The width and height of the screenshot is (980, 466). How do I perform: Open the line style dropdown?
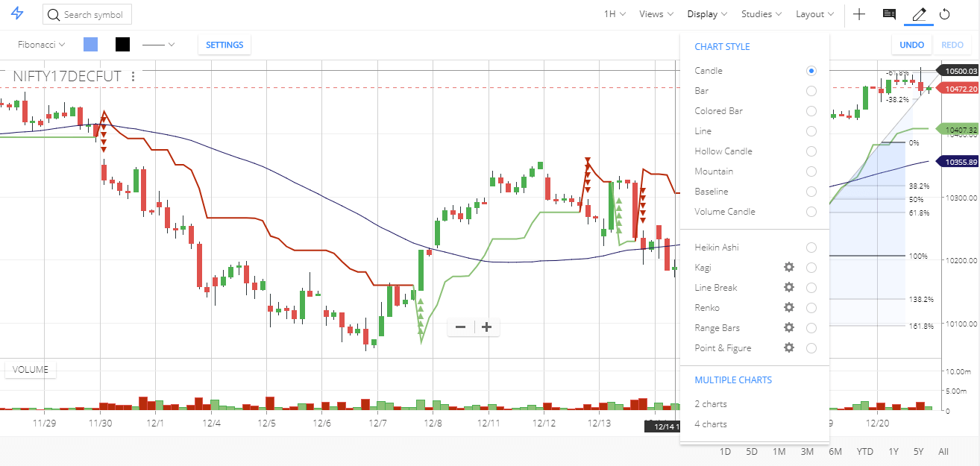click(158, 45)
